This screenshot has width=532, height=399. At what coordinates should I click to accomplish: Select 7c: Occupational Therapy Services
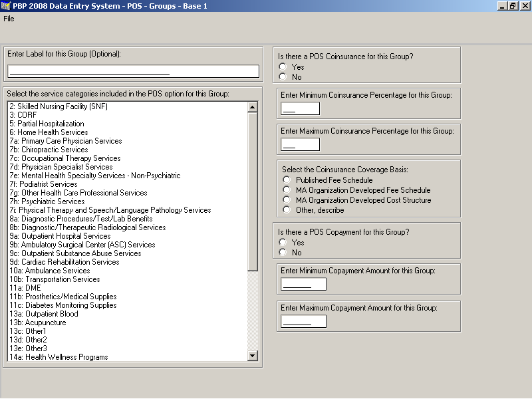point(128,158)
